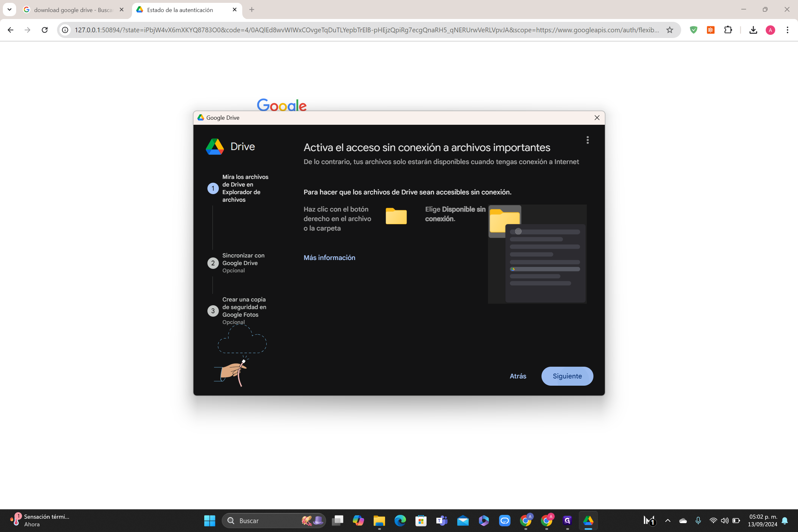Close the Estado de la autenticación tab
Screen dimensions: 798x532
pyautogui.click(x=234, y=10)
